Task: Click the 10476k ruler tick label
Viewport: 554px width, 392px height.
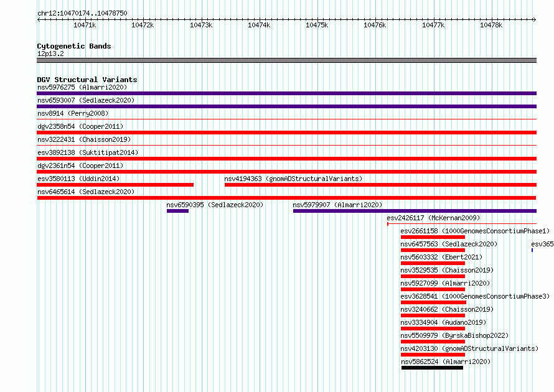Action: pyautogui.click(x=375, y=25)
